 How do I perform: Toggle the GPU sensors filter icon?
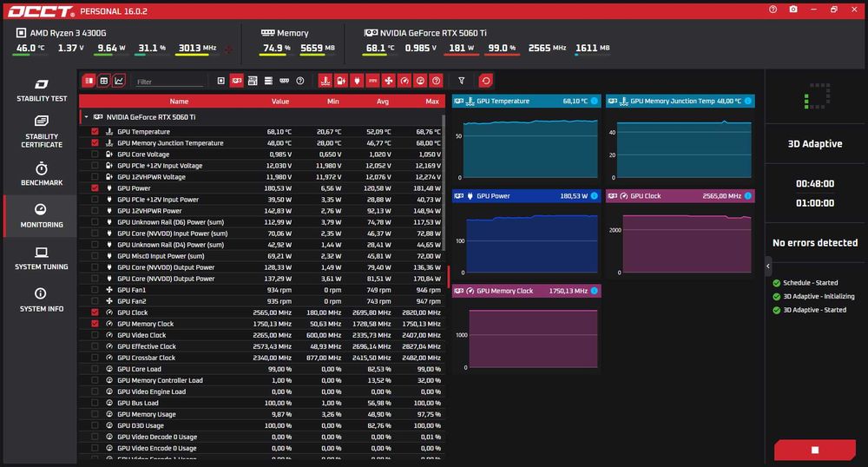coord(237,81)
